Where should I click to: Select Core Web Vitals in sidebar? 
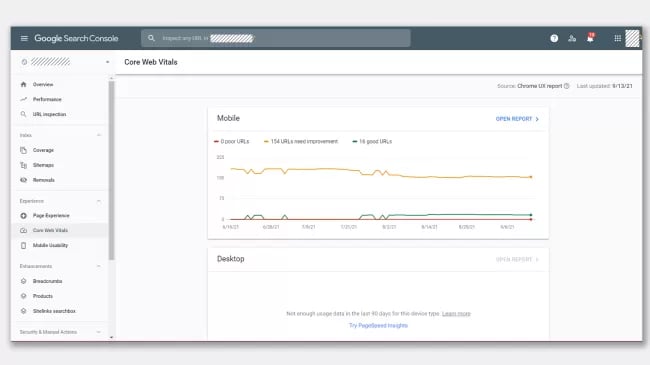[x=51, y=230]
